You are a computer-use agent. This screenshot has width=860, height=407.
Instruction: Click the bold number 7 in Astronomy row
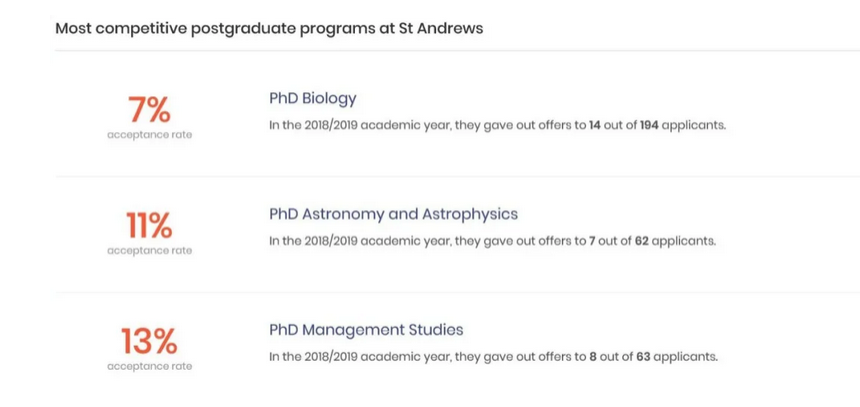pos(592,241)
